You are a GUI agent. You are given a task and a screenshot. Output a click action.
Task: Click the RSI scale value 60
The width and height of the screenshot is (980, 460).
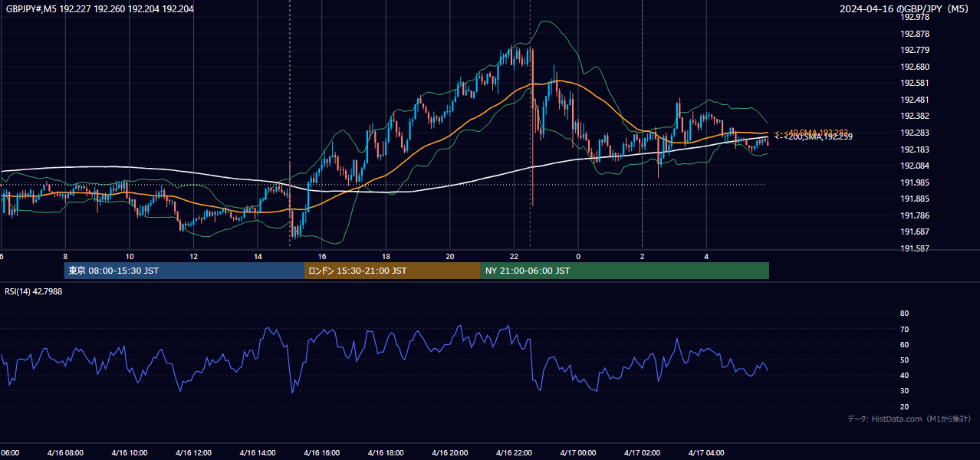click(x=904, y=344)
